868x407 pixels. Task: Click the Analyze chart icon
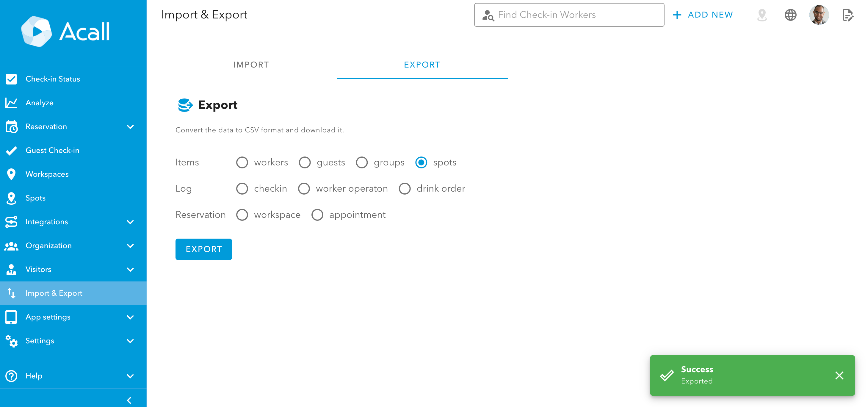tap(11, 103)
